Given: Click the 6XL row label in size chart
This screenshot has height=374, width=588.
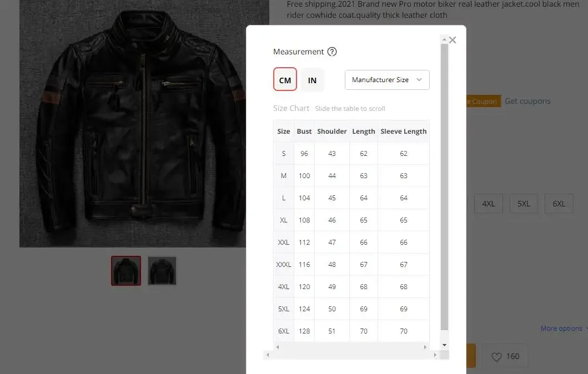Looking at the screenshot, I should click(x=284, y=331).
